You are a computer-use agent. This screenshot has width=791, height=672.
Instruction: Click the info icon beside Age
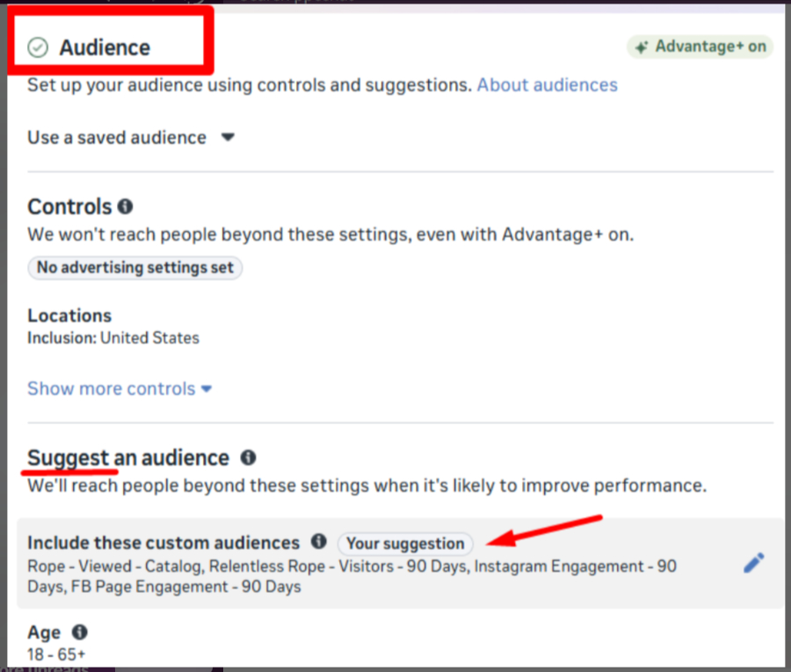(x=79, y=632)
